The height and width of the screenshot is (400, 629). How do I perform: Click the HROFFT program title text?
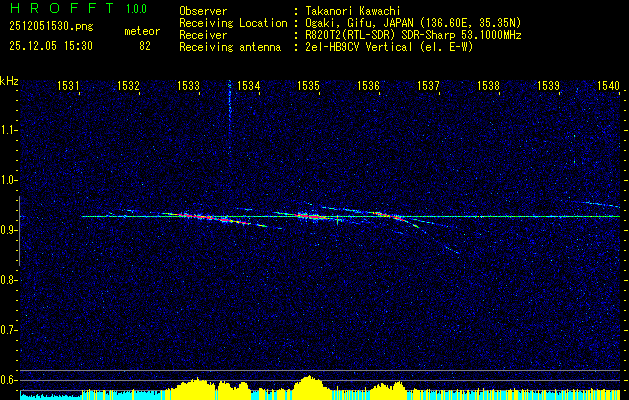click(x=61, y=8)
